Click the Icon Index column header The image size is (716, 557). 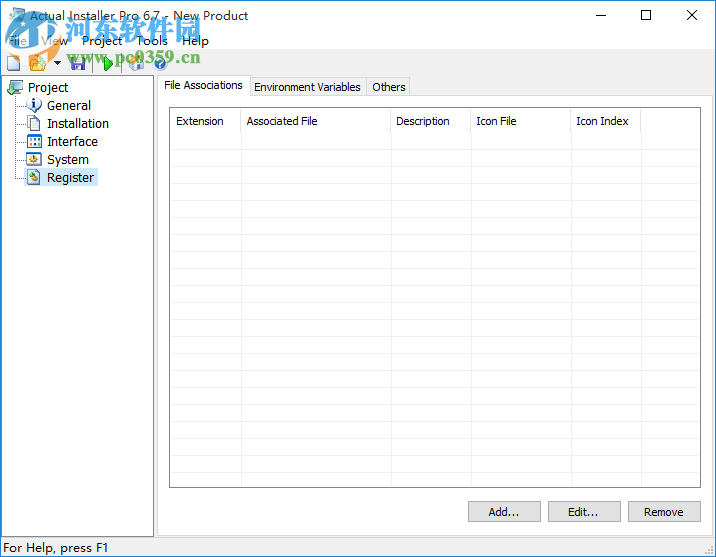[605, 121]
